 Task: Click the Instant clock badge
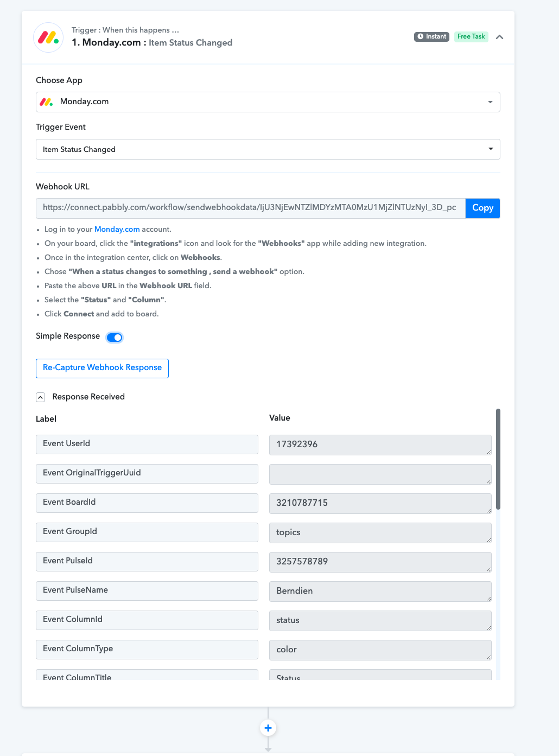click(431, 37)
